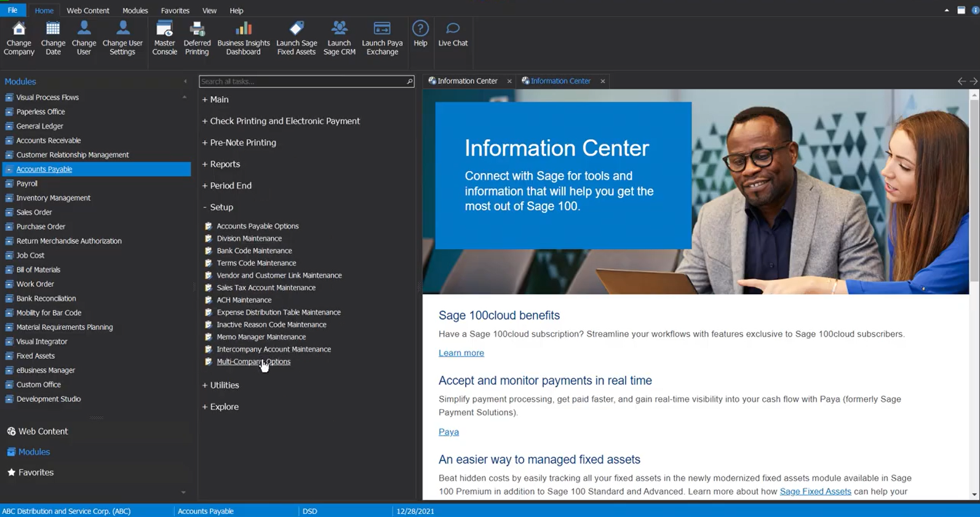The width and height of the screenshot is (980, 517).
Task: Start a Live Chat
Action: coord(453,34)
